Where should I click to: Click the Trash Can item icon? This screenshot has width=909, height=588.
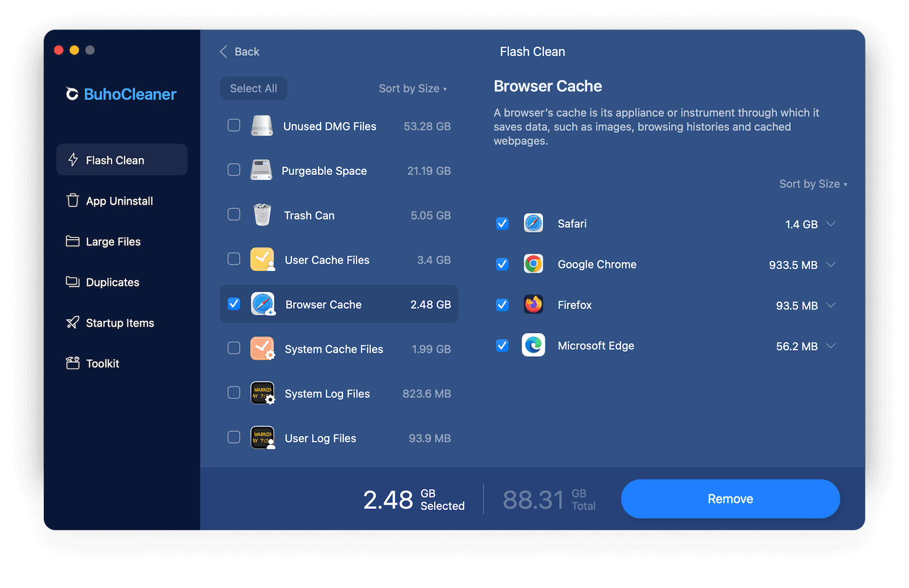[x=262, y=215]
